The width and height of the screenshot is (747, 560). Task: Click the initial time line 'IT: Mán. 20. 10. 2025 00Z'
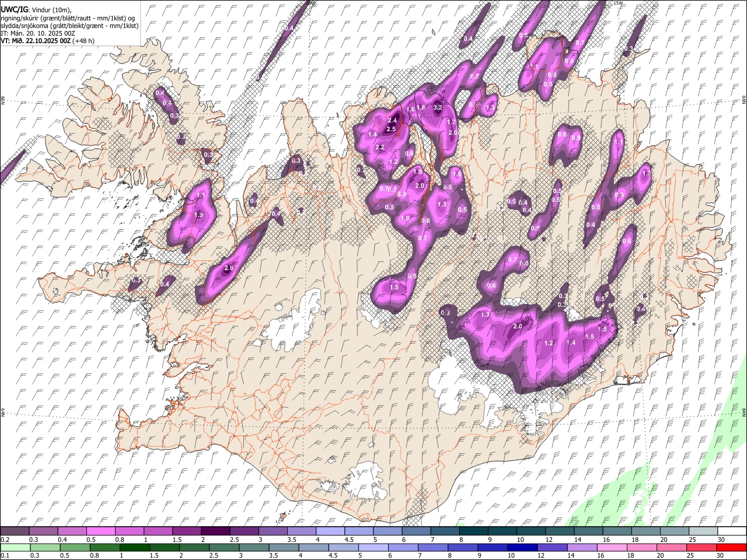(37, 33)
